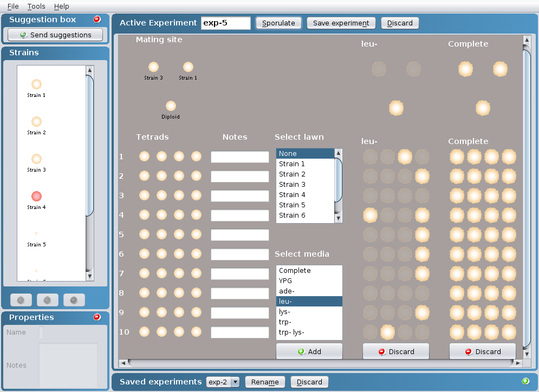539x392 pixels.
Task: Click the diploid colony on Complete mating plate
Action: [483, 108]
